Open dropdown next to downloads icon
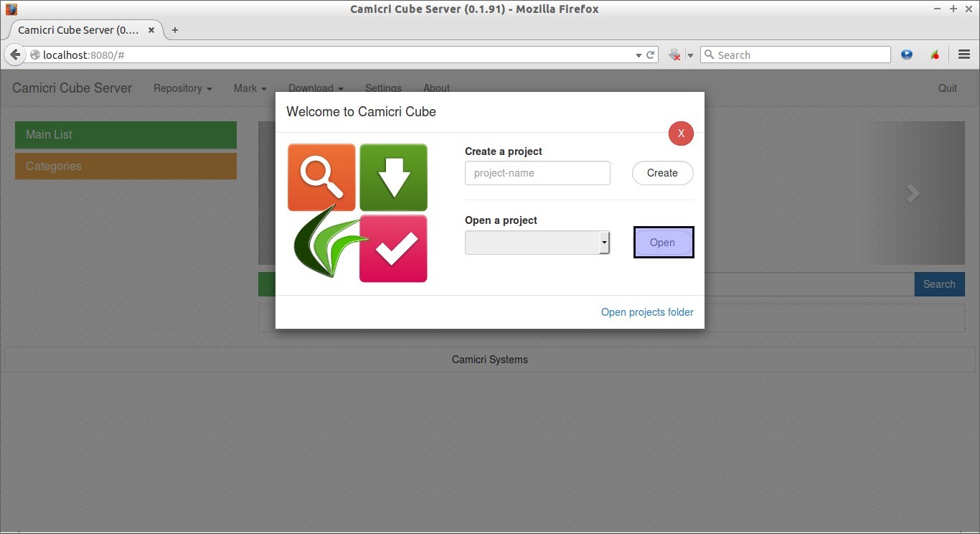980x534 pixels. (x=690, y=55)
